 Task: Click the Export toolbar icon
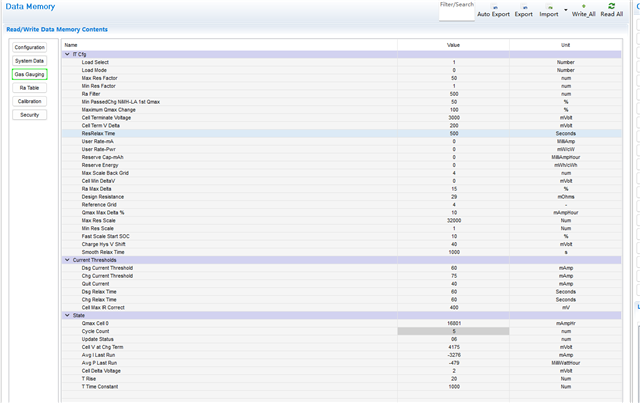(x=523, y=11)
